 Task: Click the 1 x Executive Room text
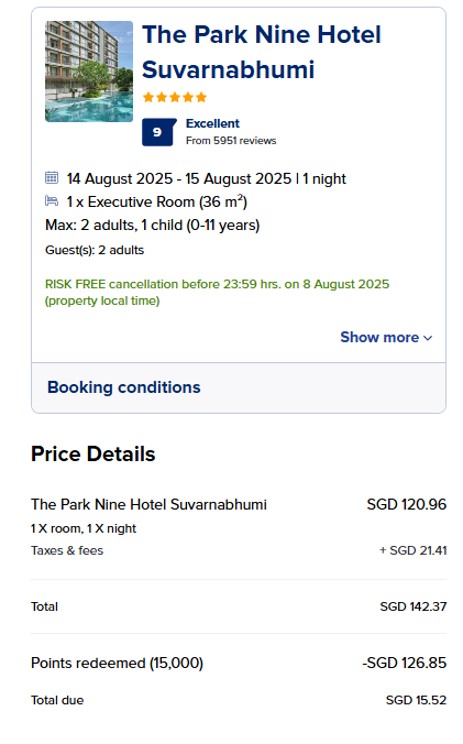coord(157,202)
